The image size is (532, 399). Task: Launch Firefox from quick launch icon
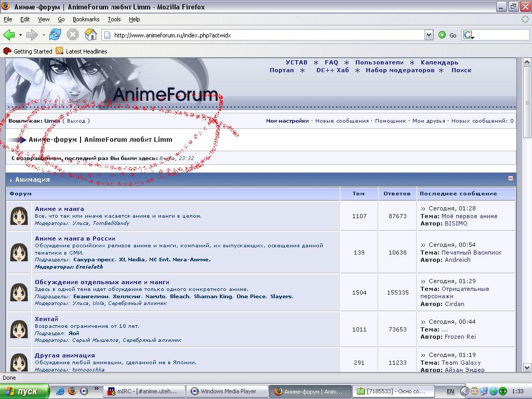72,391
